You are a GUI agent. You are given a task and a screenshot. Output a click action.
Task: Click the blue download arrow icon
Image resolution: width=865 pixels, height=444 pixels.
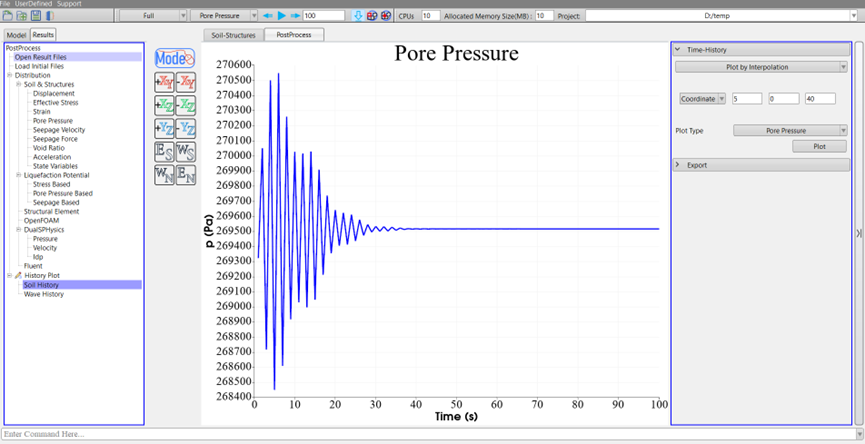coord(357,16)
